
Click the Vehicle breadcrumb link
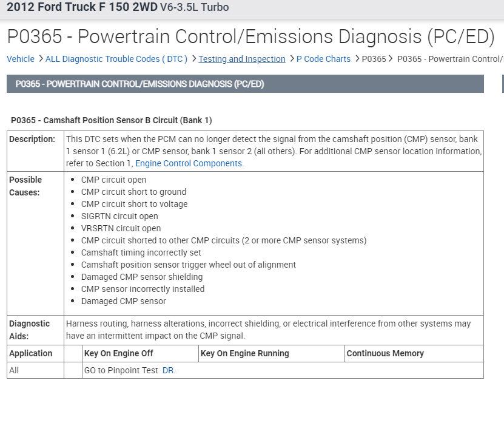21,59
